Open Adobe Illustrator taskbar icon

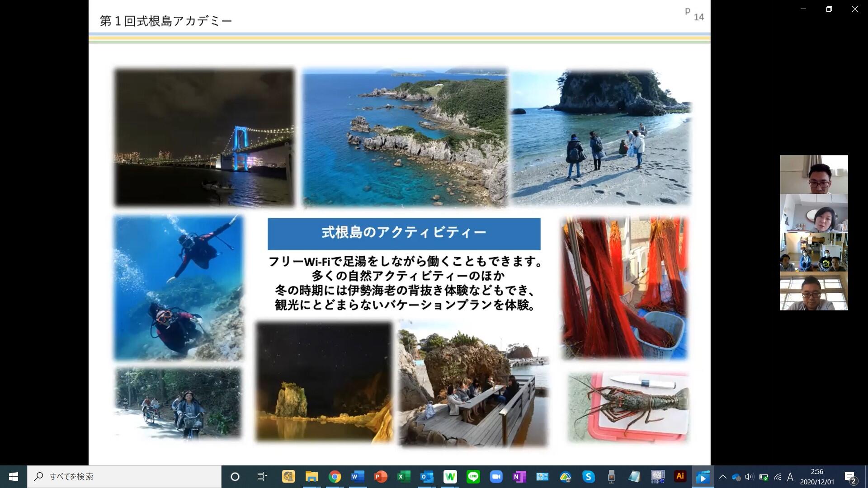click(680, 477)
